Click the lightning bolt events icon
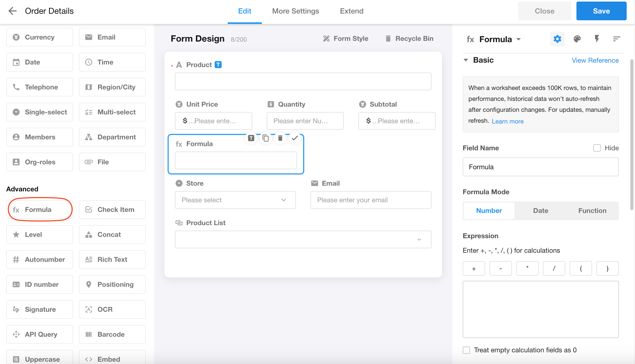635x364 pixels. [x=597, y=39]
